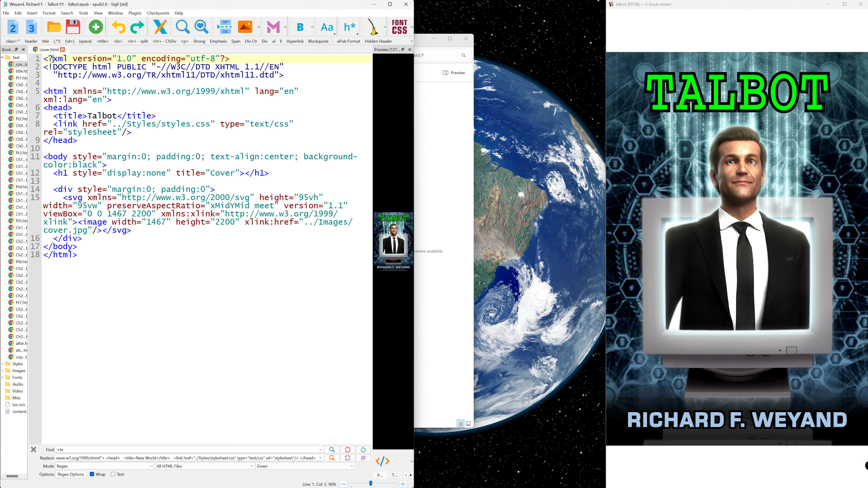868x488 pixels.
Task: Click the green Add new file icon
Action: pyautogui.click(x=96, y=27)
